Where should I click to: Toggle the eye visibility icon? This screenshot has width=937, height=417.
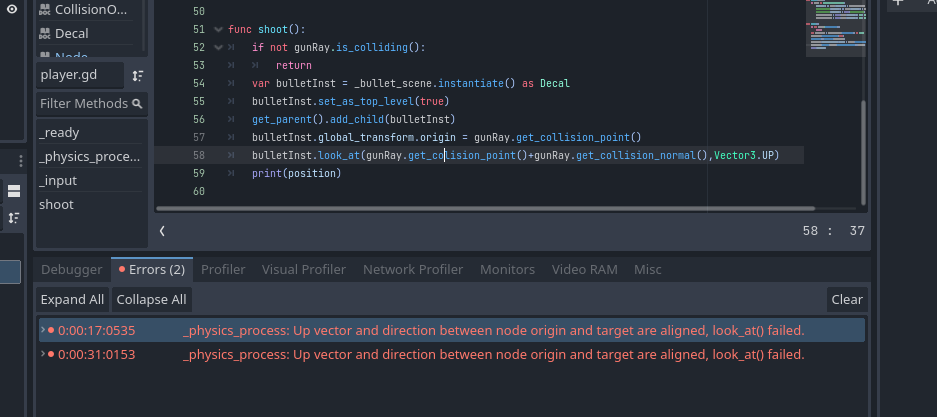coord(11,9)
